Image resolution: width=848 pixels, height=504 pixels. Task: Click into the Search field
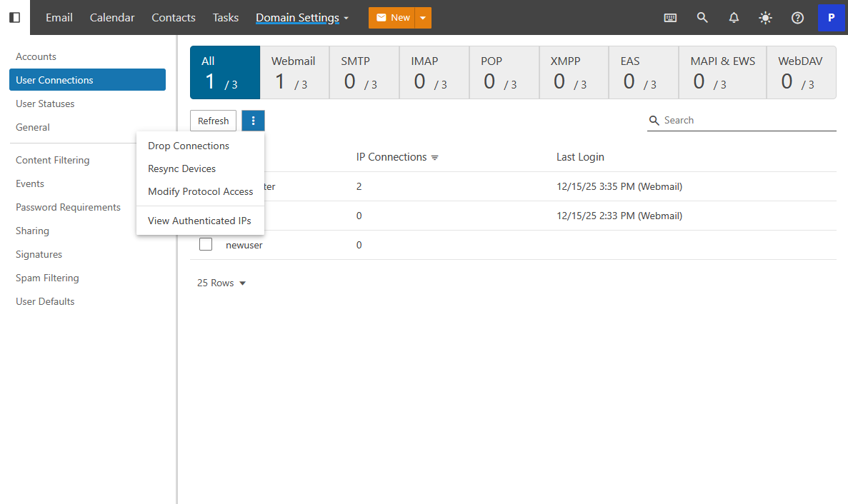(747, 121)
